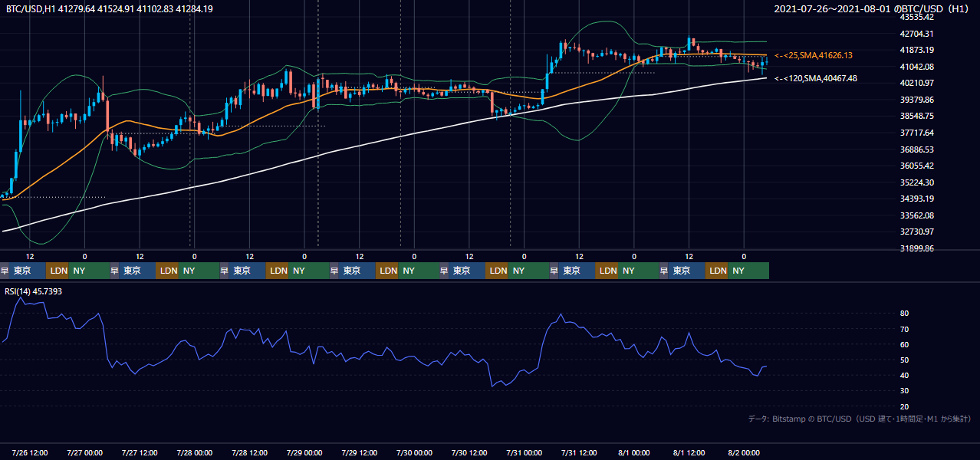Select time axis label 7/28 12:00

pos(250,452)
